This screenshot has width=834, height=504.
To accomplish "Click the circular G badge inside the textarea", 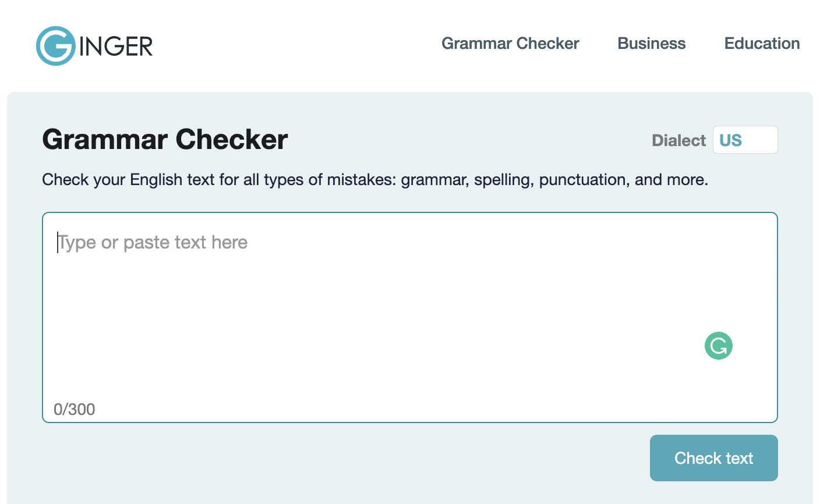I will [x=719, y=346].
